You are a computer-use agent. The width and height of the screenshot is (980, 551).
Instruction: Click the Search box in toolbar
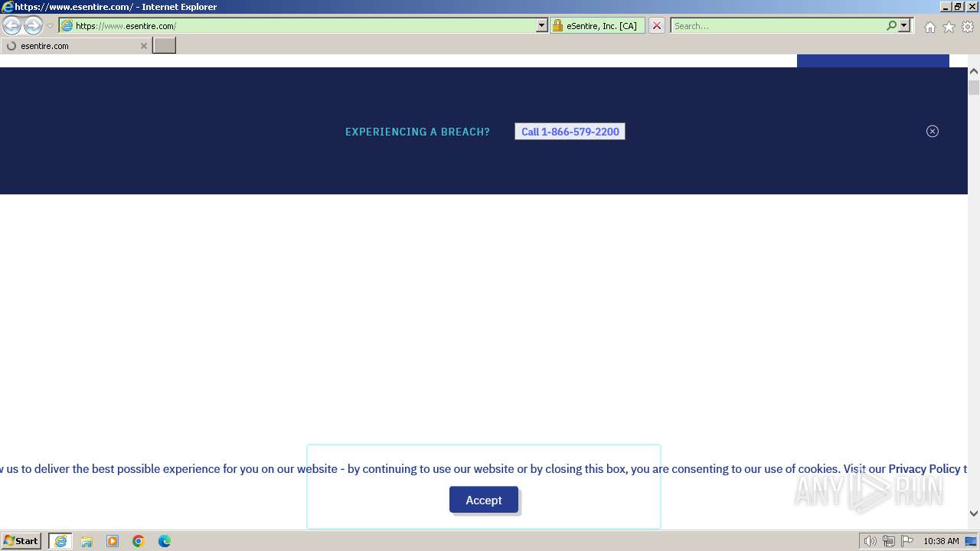777,26
